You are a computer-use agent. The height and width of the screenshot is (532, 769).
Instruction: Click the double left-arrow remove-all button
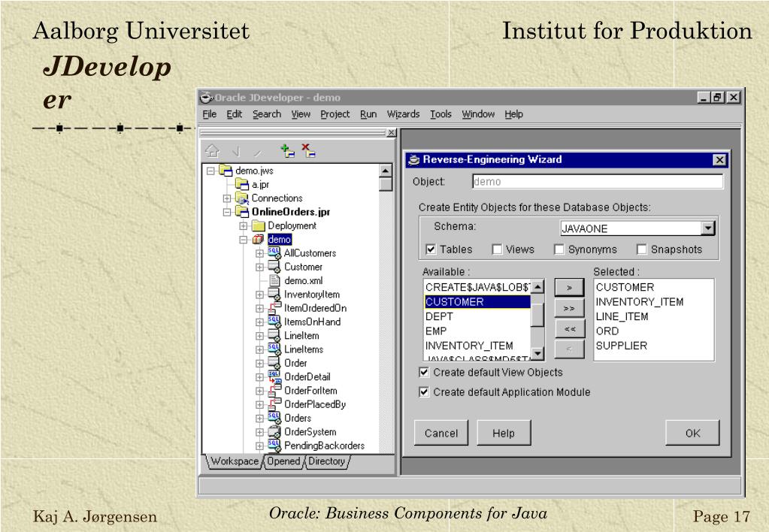(569, 329)
